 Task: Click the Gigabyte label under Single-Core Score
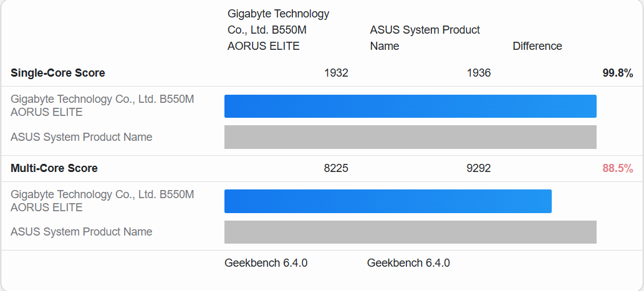point(102,105)
